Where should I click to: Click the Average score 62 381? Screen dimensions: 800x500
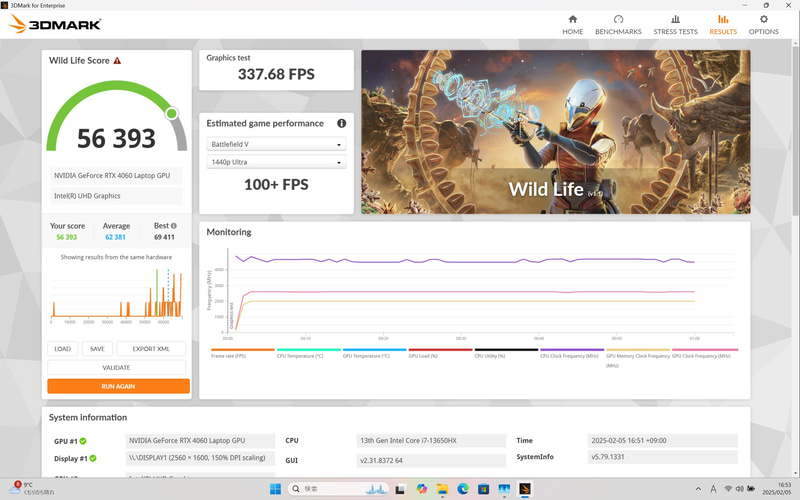point(115,237)
